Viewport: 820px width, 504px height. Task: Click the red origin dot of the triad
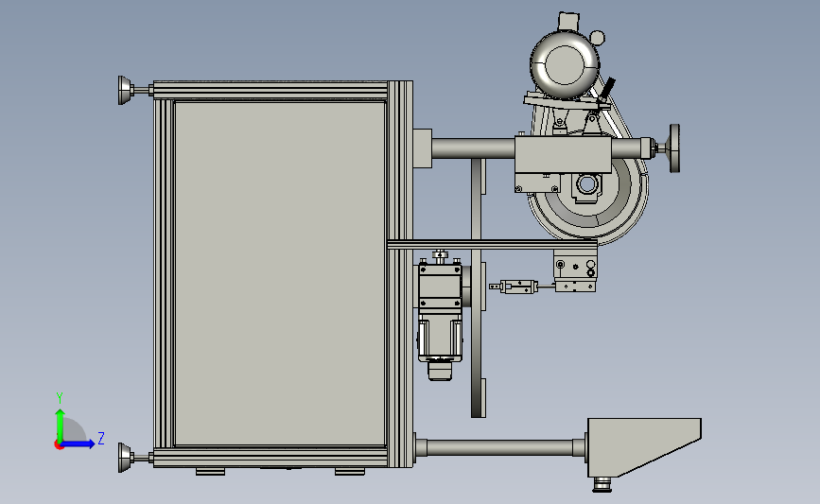click(x=59, y=445)
